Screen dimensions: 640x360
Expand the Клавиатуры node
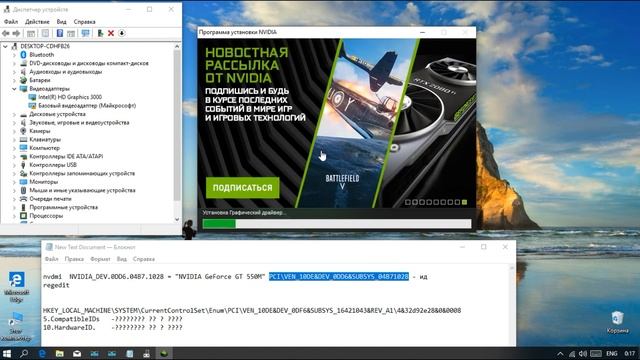(x=14, y=140)
